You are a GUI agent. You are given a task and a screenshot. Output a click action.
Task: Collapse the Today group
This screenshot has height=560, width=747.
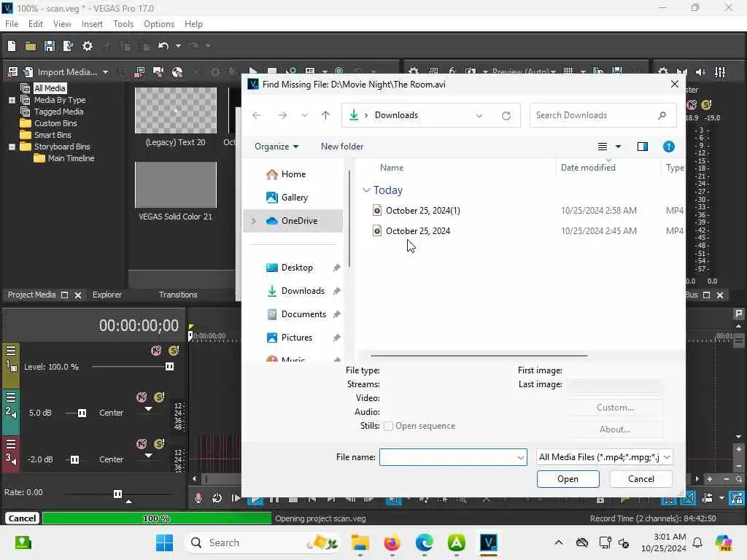pos(366,190)
